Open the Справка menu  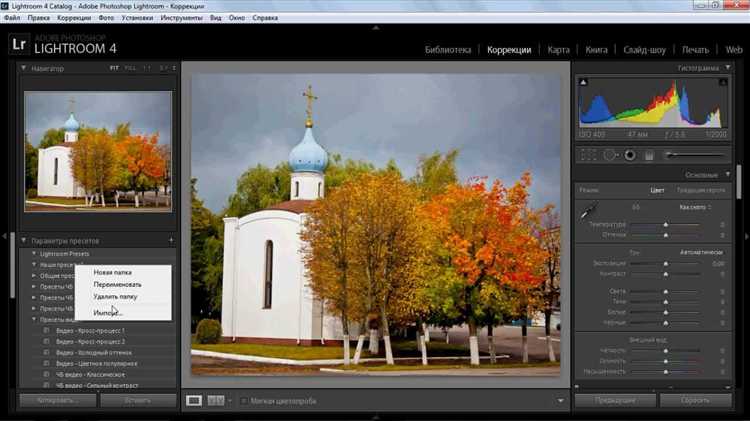click(265, 18)
